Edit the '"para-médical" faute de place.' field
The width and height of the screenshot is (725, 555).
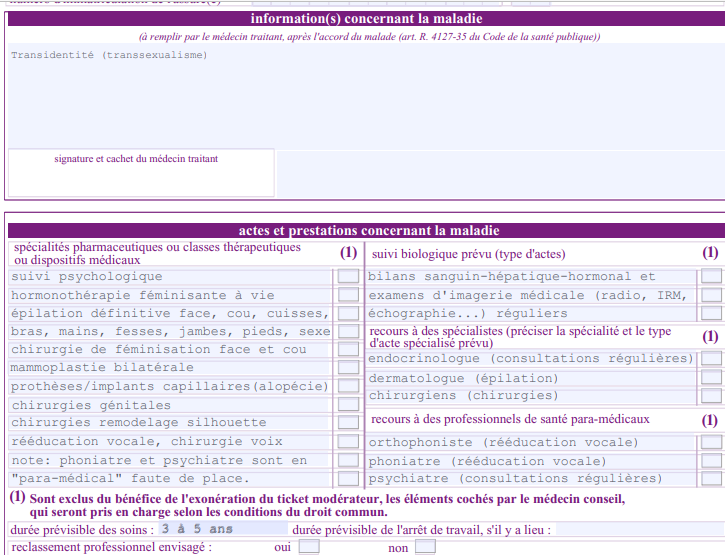coord(170,478)
